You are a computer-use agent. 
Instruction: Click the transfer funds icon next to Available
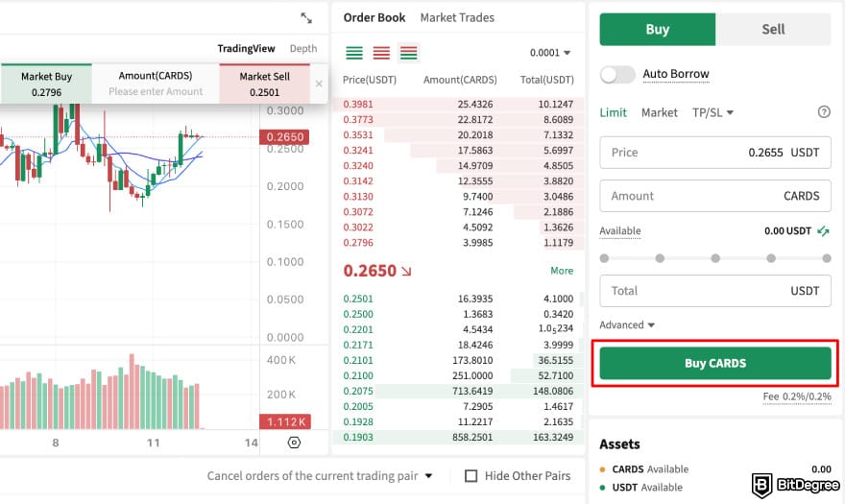point(823,231)
